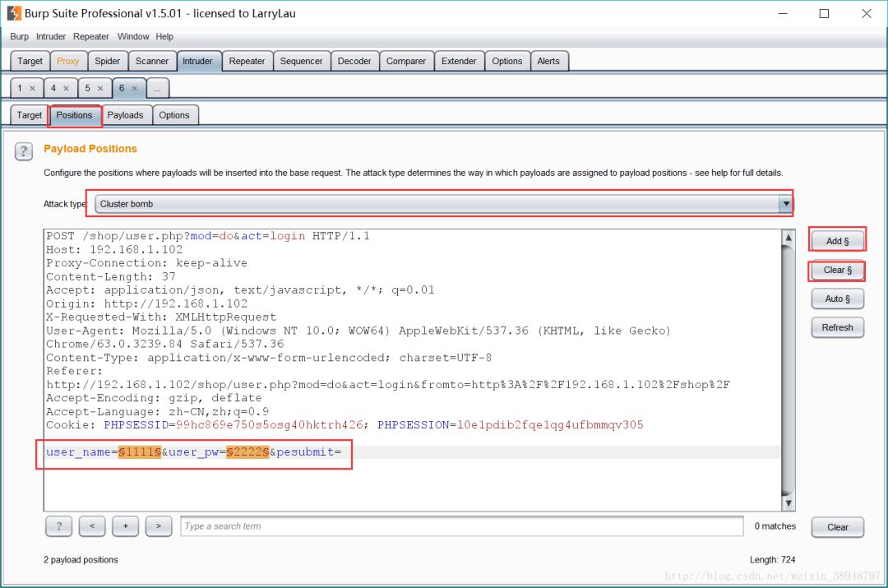This screenshot has width=888, height=588.
Task: Expand the Attack type dropdown arrow
Action: point(785,204)
